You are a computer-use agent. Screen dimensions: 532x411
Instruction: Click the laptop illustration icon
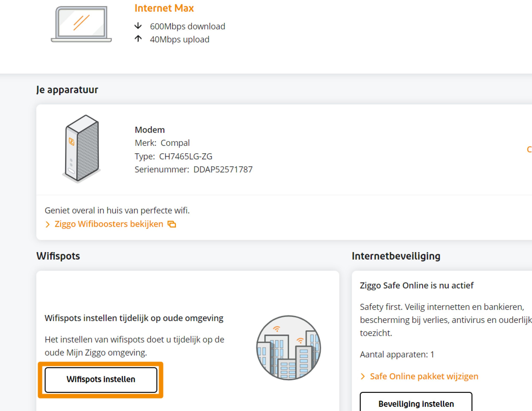pos(81,24)
